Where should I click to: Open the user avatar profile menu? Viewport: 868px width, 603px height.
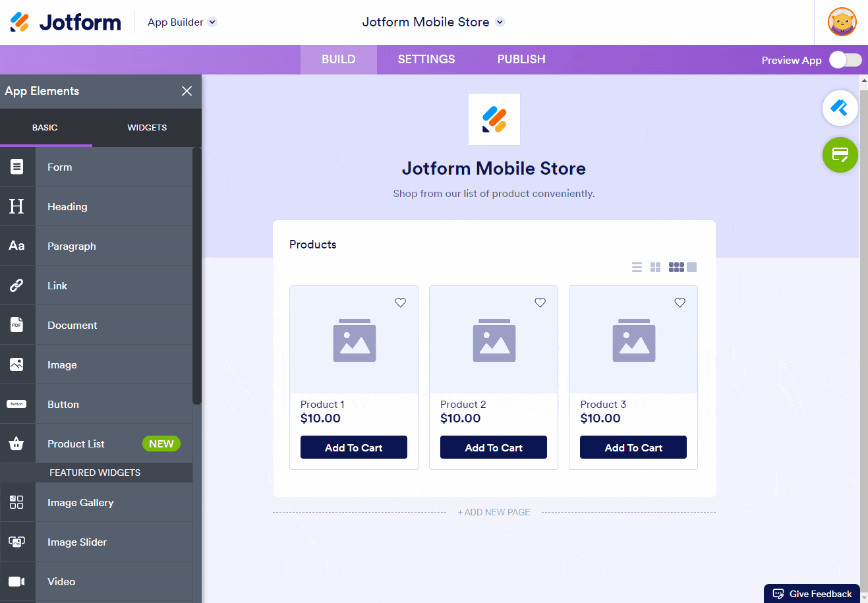point(842,22)
